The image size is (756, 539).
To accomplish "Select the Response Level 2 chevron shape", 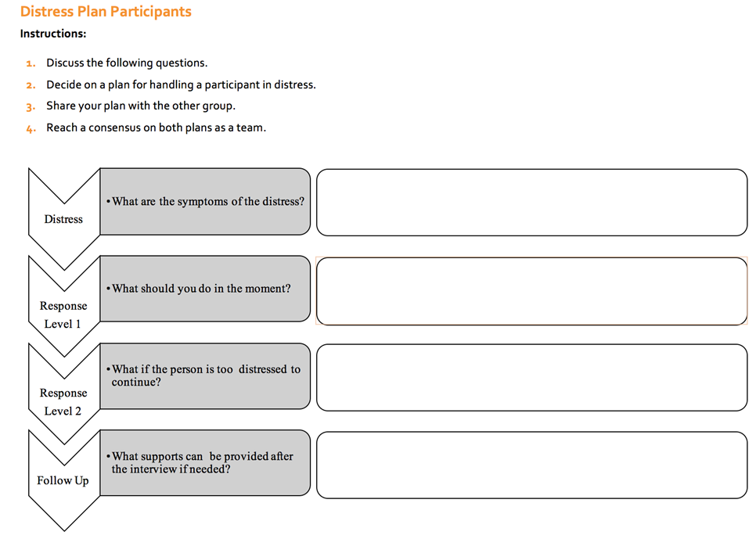I will pyautogui.click(x=63, y=394).
